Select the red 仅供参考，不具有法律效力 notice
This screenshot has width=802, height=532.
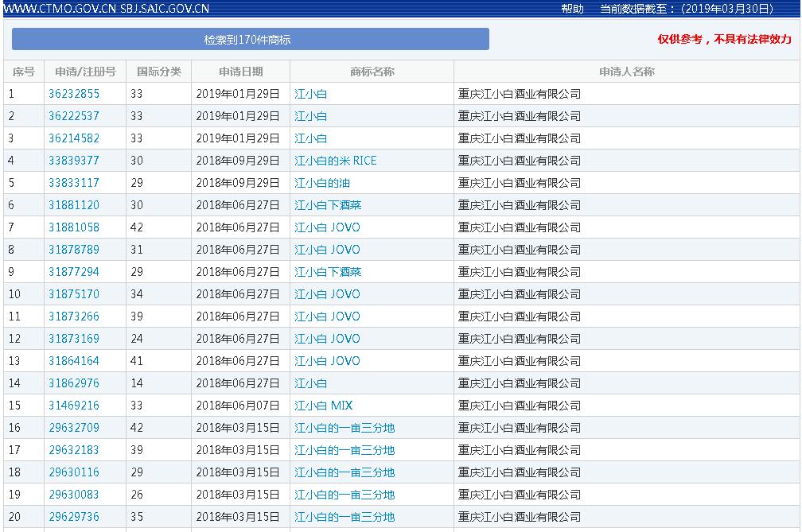tap(724, 39)
